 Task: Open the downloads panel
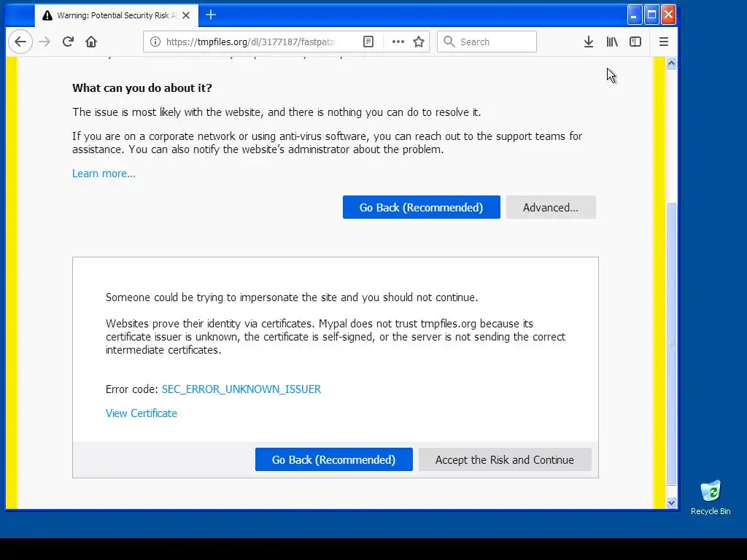589,42
